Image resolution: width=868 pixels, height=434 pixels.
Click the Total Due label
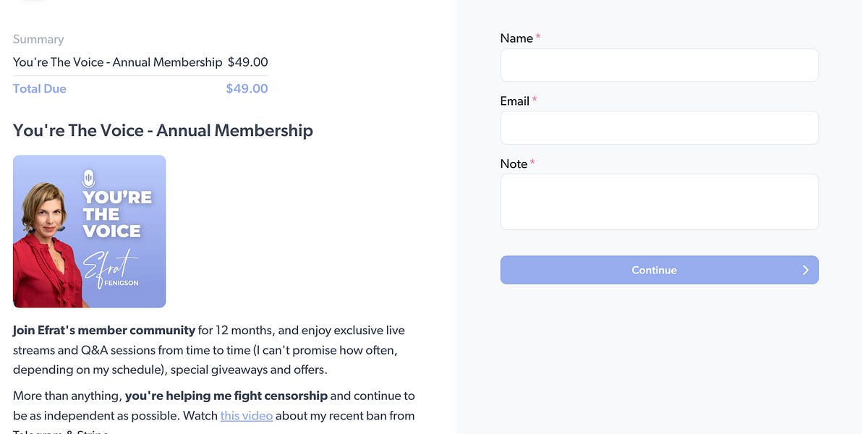coord(40,88)
